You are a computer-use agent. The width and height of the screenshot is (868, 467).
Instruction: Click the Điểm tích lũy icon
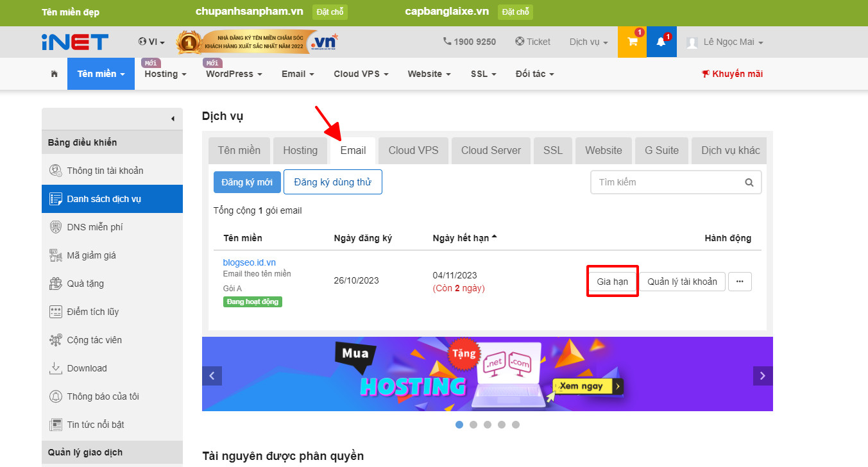tap(56, 312)
